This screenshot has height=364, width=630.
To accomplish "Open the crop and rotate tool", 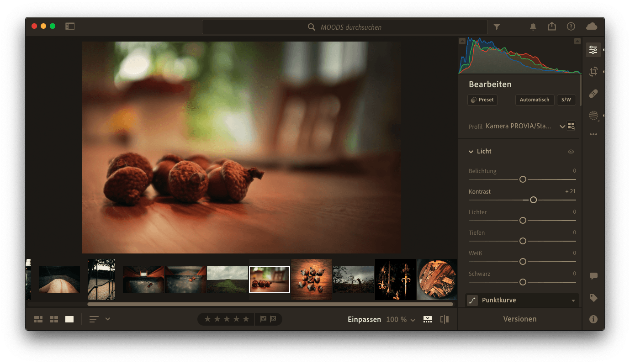I will point(593,72).
